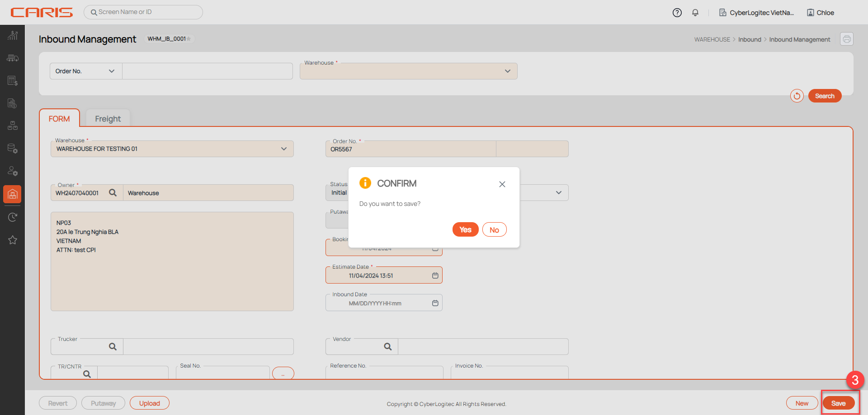Click the circular reset icon beside Search
The width and height of the screenshot is (868, 415).
pos(797,96)
